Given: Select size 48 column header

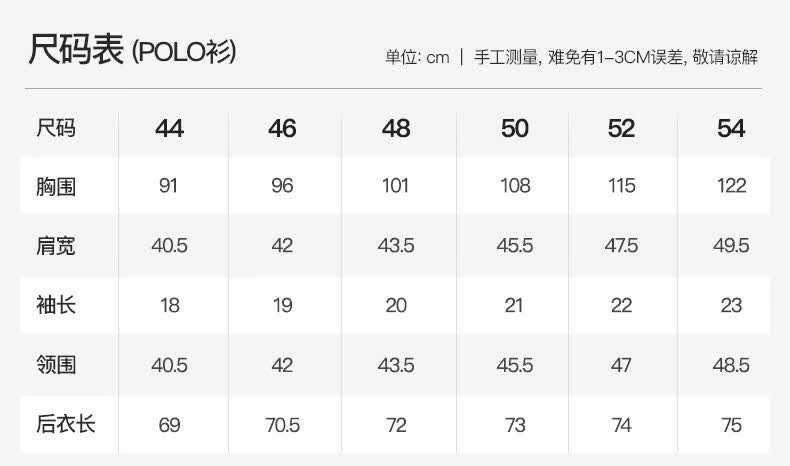Looking at the screenshot, I should pyautogui.click(x=396, y=128).
